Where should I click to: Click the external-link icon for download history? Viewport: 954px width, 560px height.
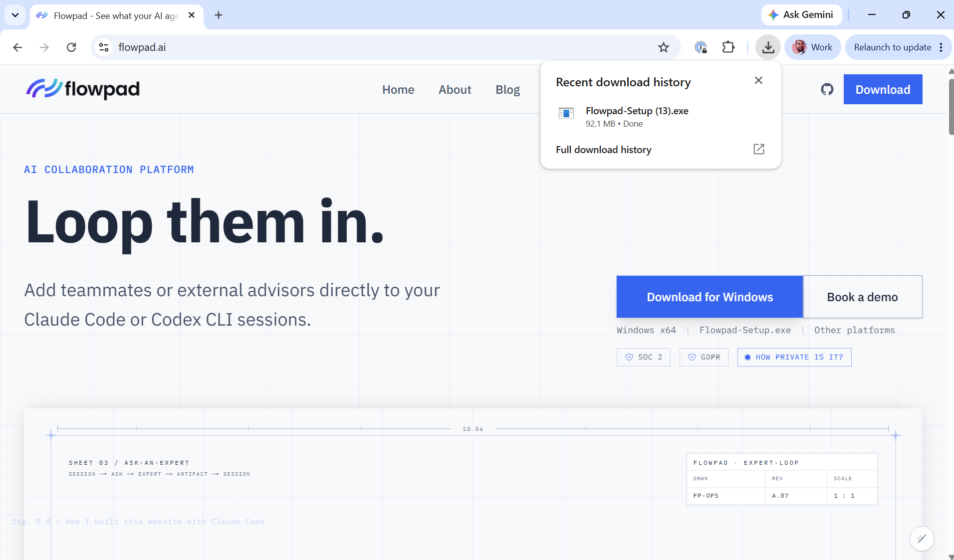point(758,149)
